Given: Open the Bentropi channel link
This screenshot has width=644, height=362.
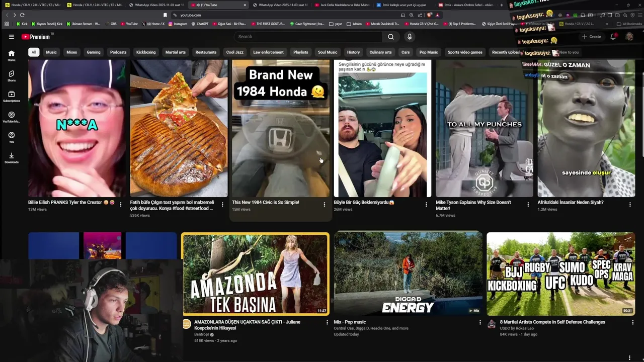Looking at the screenshot, I should (x=201, y=334).
